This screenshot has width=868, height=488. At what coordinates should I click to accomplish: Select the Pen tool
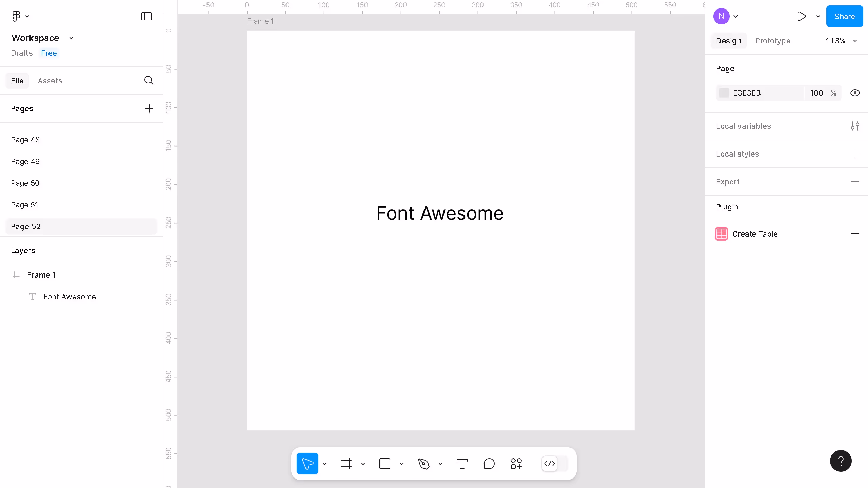click(x=423, y=464)
